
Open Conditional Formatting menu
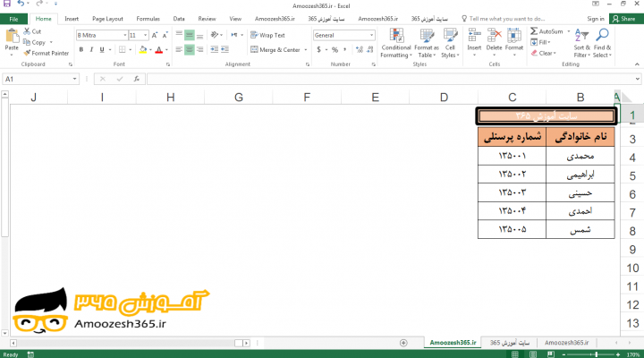pos(396,43)
